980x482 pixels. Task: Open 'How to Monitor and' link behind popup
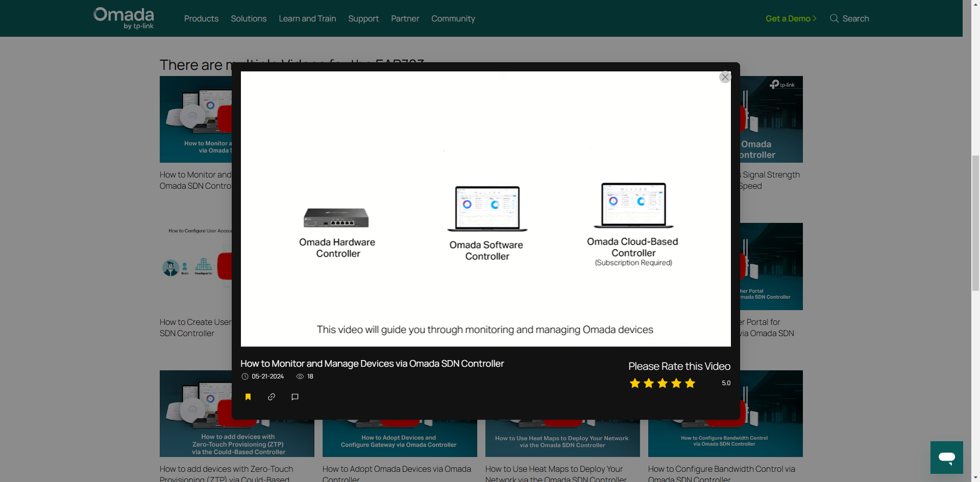(x=195, y=180)
